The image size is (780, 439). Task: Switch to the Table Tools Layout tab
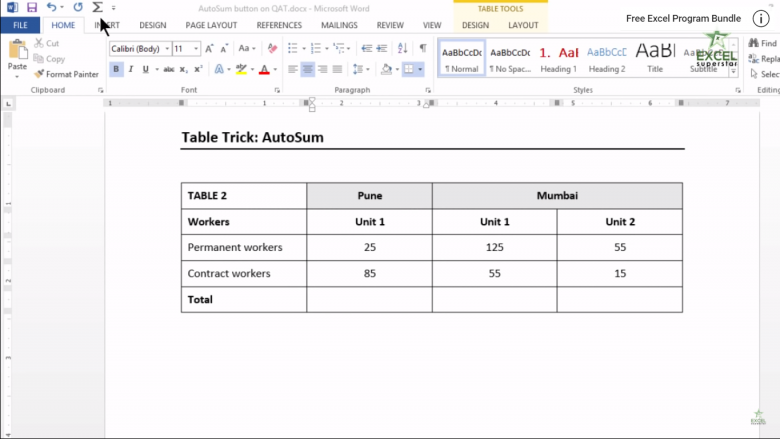coord(522,25)
